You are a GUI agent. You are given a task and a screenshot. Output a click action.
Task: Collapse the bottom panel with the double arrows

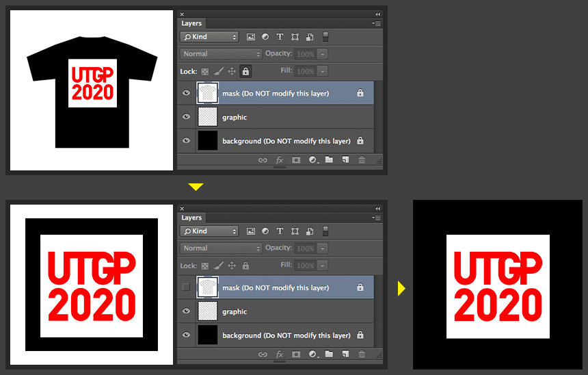377,209
